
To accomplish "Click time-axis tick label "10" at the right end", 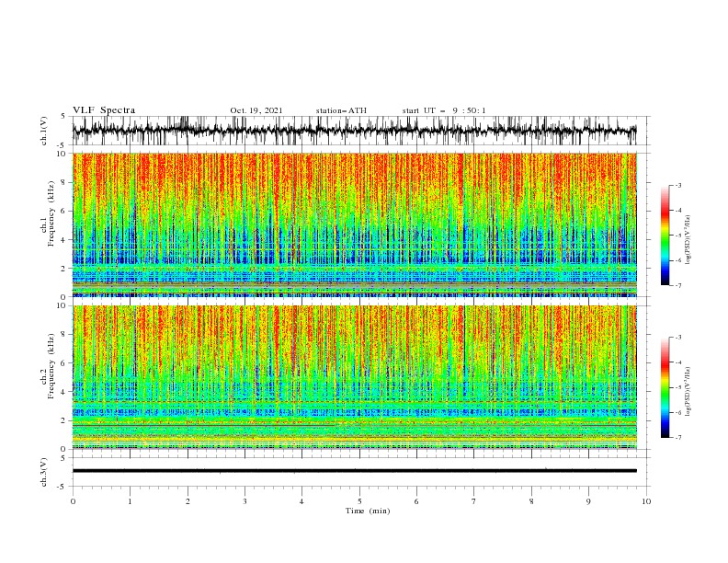I will [x=646, y=501].
